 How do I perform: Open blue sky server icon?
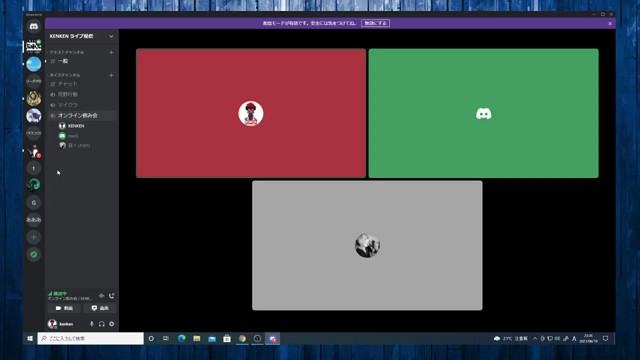pyautogui.click(x=34, y=64)
